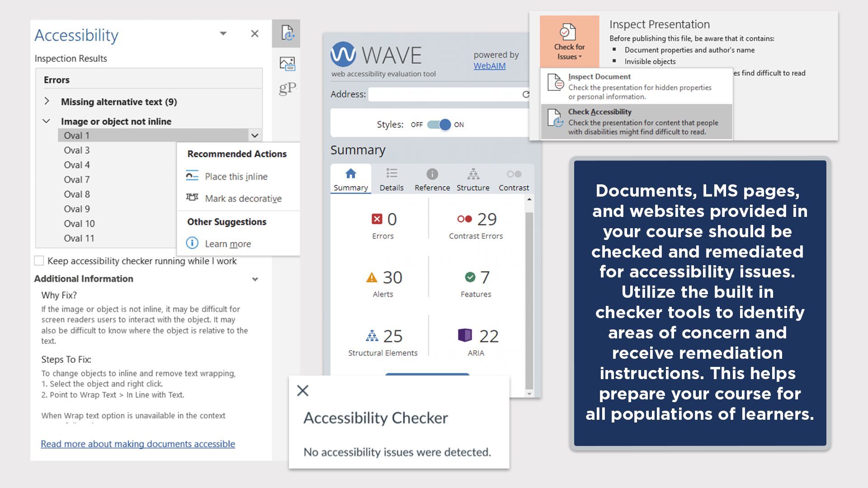Close the Accessibility pane
The height and width of the screenshot is (488, 868).
255,33
